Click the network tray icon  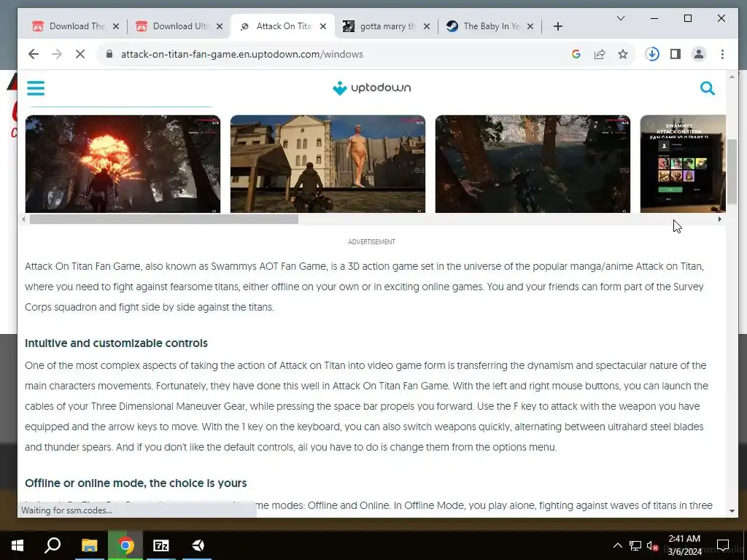click(x=635, y=545)
